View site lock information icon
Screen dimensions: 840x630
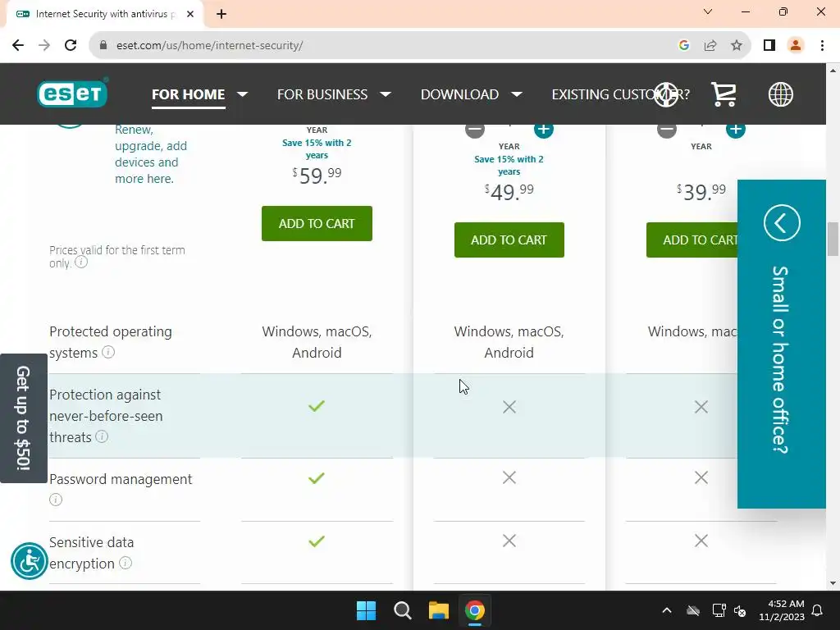coord(103,46)
